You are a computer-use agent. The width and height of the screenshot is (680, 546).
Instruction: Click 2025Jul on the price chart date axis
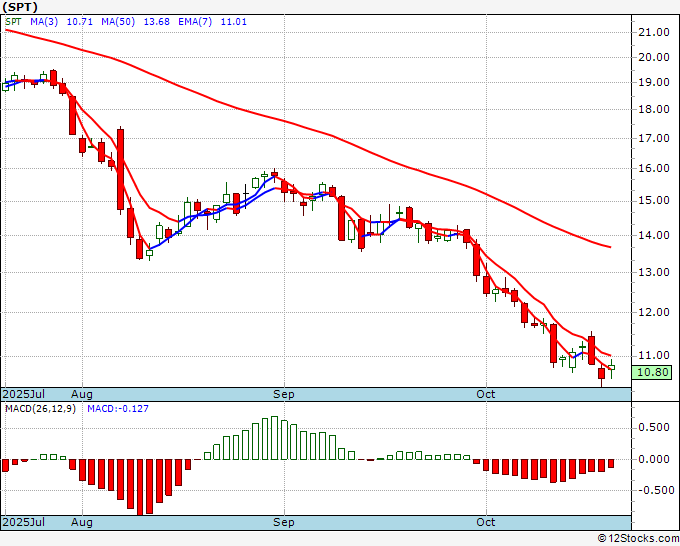click(x=24, y=394)
